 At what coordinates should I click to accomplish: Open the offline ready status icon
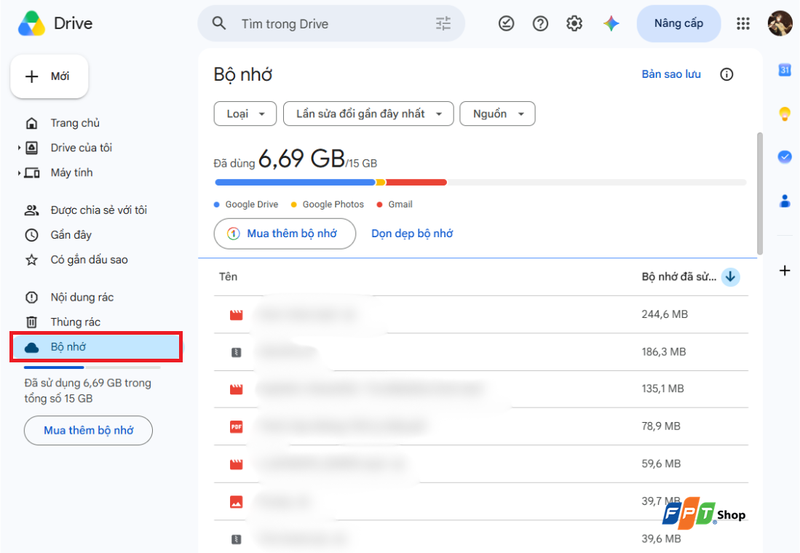(506, 23)
